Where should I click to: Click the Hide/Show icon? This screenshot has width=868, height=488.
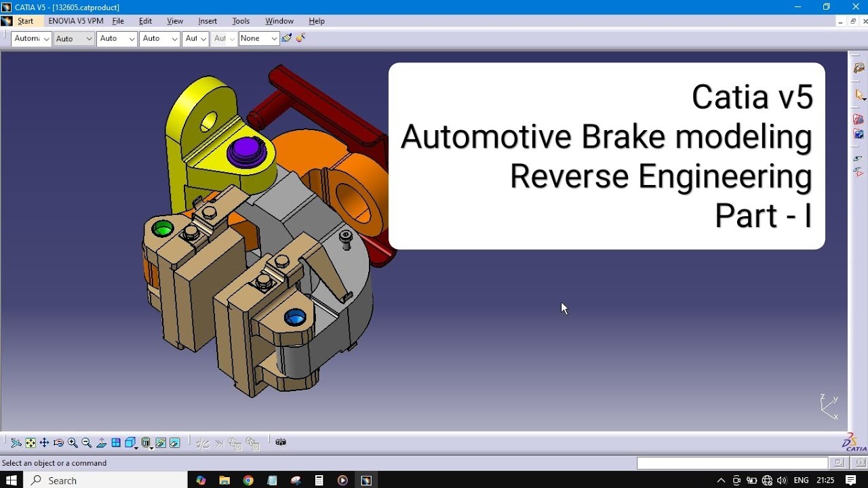(161, 443)
